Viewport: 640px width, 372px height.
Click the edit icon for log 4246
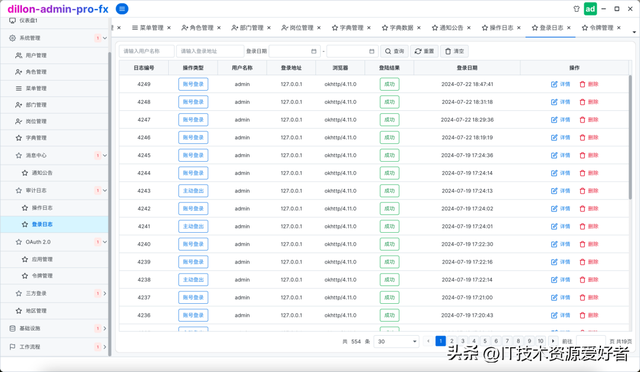point(554,138)
